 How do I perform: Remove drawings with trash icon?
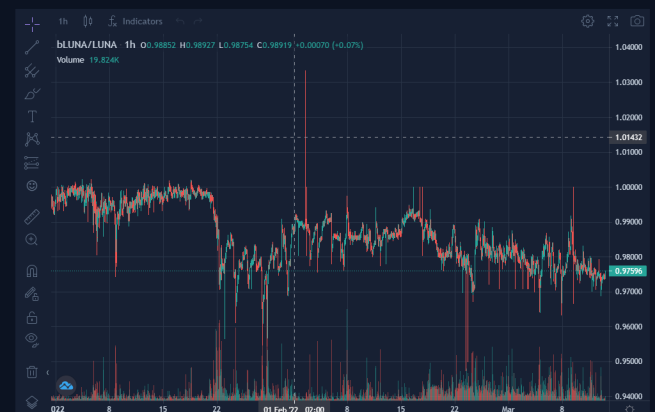click(x=32, y=371)
